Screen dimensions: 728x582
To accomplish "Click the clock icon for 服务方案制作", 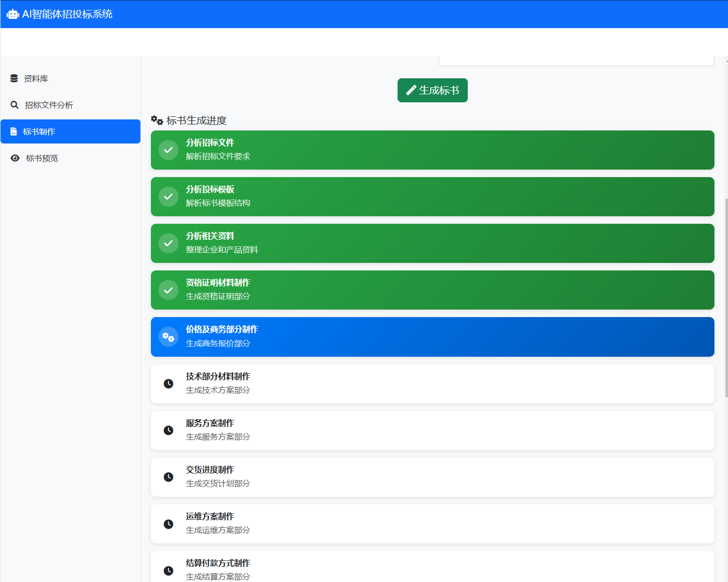I will (x=168, y=430).
